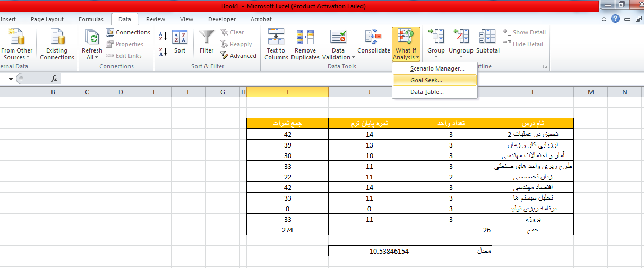Sort Z to A descending
This screenshot has width=644, height=268.
[x=163, y=51]
